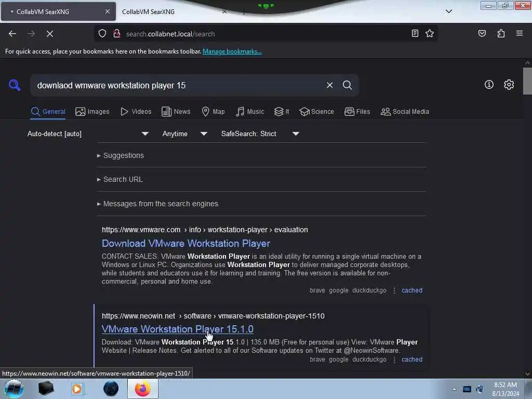List all tabs with chevron dropdown
532x399 pixels.
[448, 11]
